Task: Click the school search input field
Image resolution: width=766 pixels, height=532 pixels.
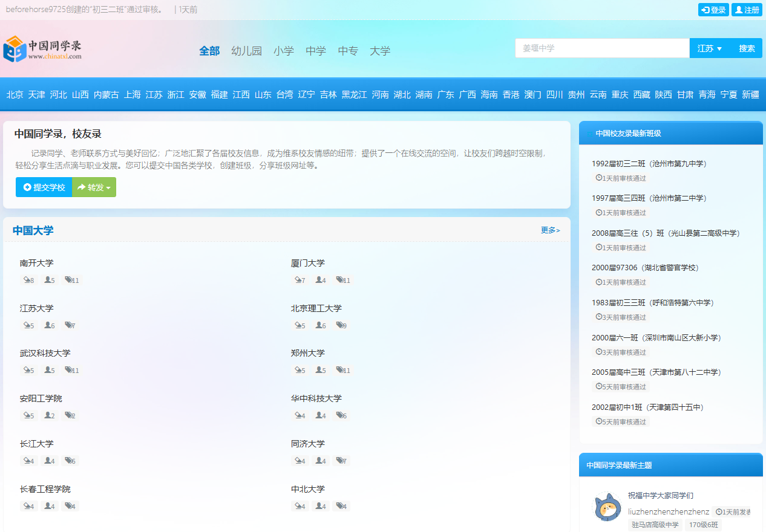Action: point(601,47)
